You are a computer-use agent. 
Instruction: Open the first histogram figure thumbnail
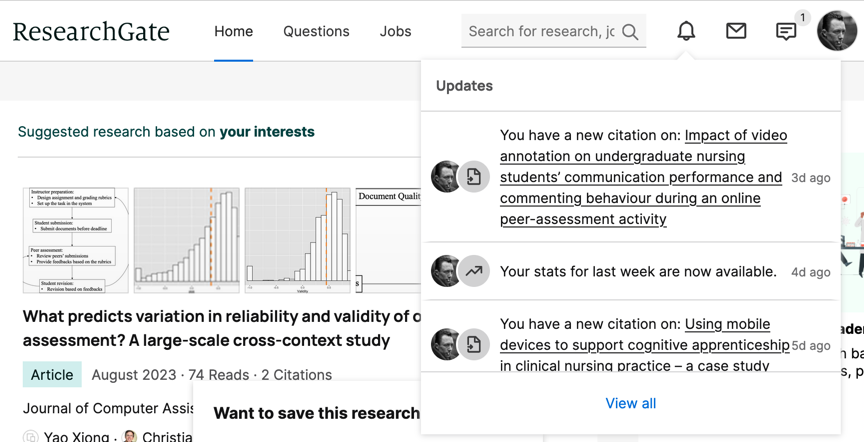click(187, 240)
